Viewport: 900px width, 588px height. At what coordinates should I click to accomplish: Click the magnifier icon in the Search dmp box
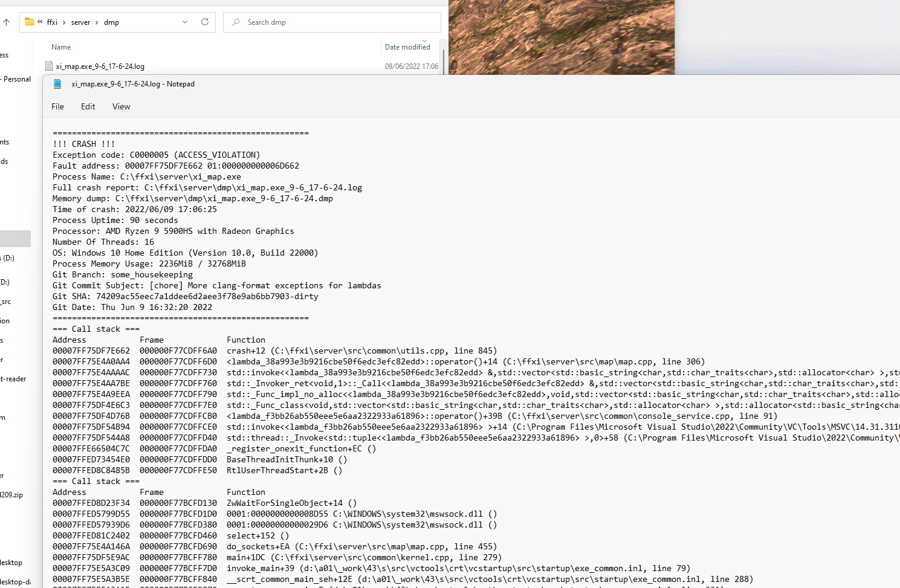point(236,22)
